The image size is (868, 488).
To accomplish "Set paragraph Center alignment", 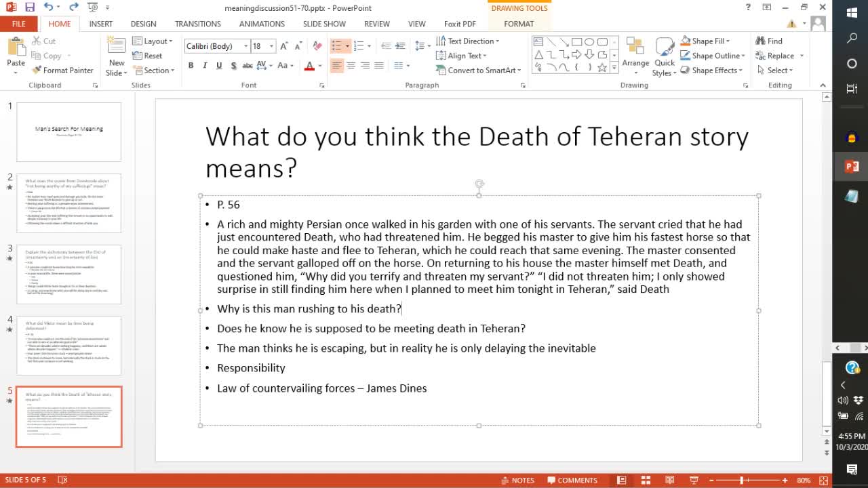I will pyautogui.click(x=351, y=66).
